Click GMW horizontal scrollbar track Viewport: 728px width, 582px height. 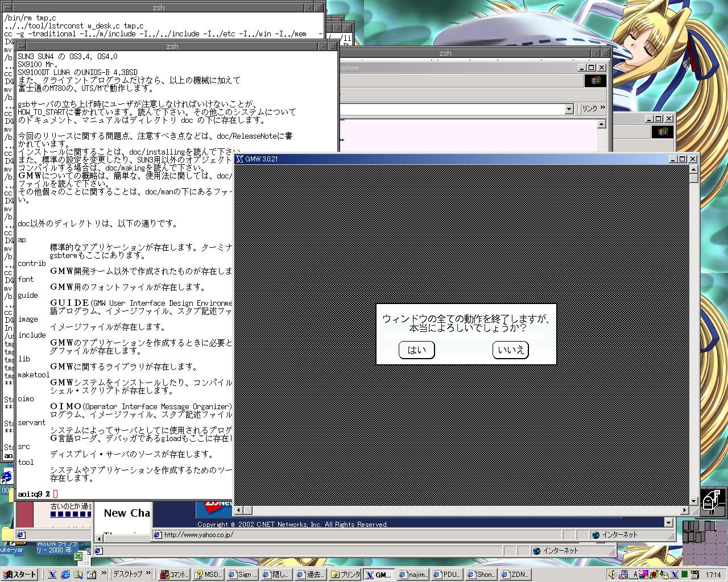pyautogui.click(x=466, y=510)
